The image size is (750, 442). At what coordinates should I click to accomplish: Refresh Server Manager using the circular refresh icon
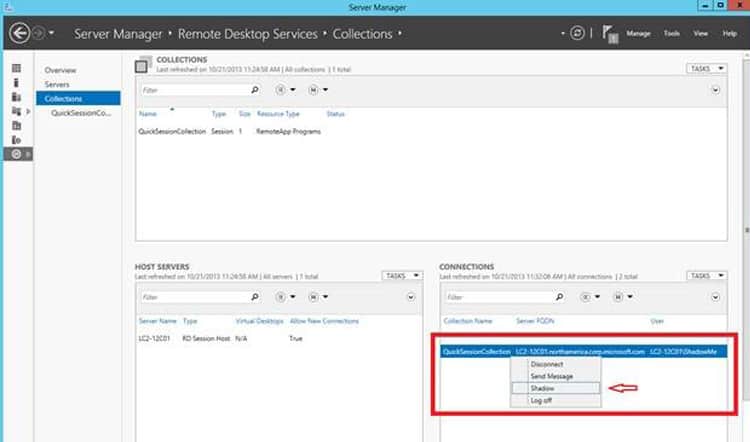point(577,33)
